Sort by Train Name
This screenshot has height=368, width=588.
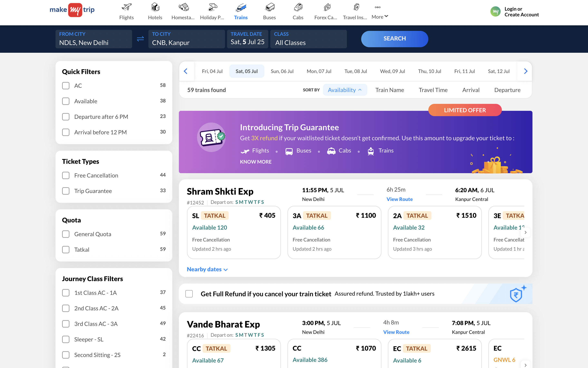[390, 90]
